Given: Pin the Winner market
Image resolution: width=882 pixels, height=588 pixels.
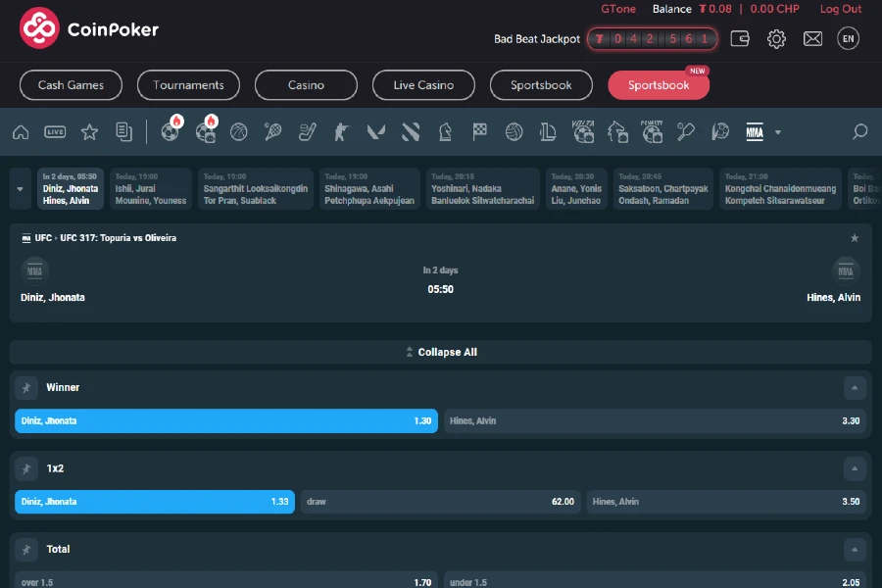Looking at the screenshot, I should 26,387.
